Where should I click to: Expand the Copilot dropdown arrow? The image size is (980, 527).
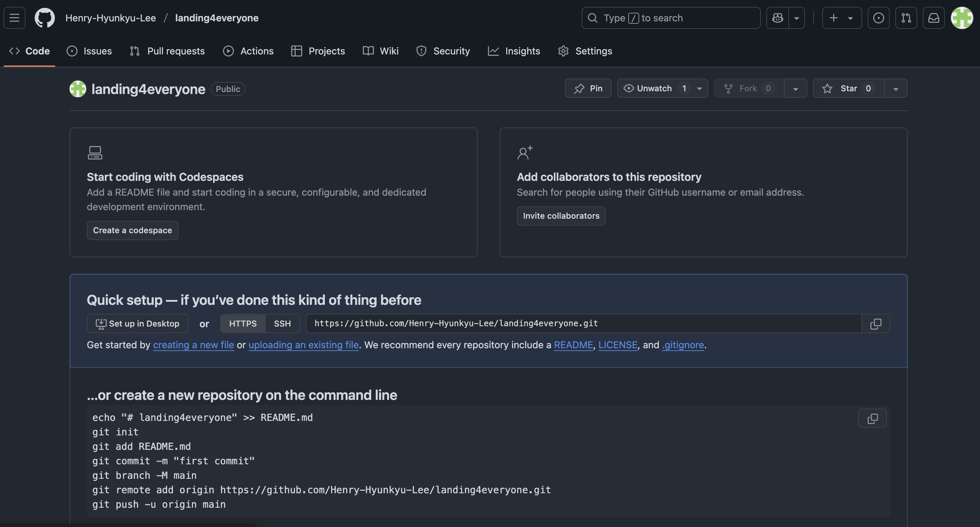pos(797,18)
